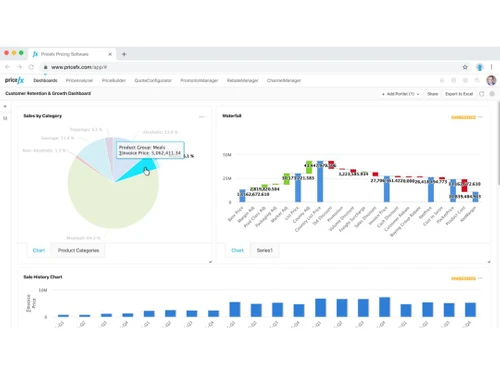The height and width of the screenshot is (375, 500).
Task: Open the Sales by Category options ellipsis
Action: coord(201,117)
